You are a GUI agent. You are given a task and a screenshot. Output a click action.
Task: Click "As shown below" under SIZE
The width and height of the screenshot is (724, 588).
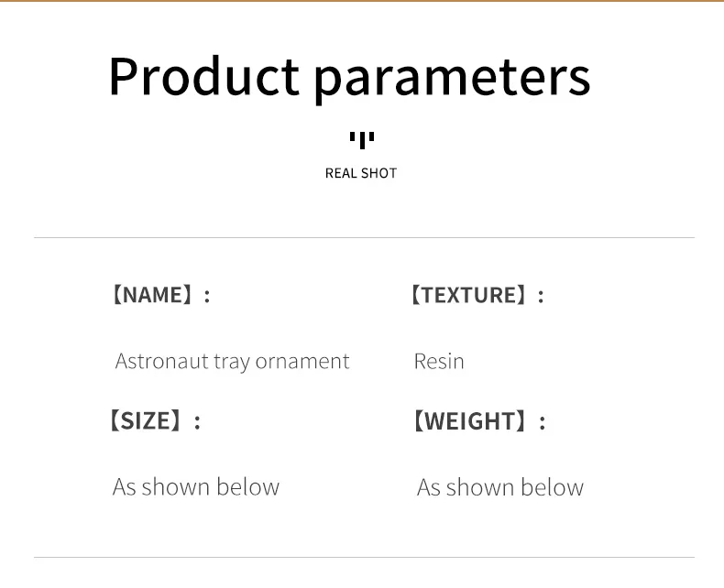click(x=196, y=486)
